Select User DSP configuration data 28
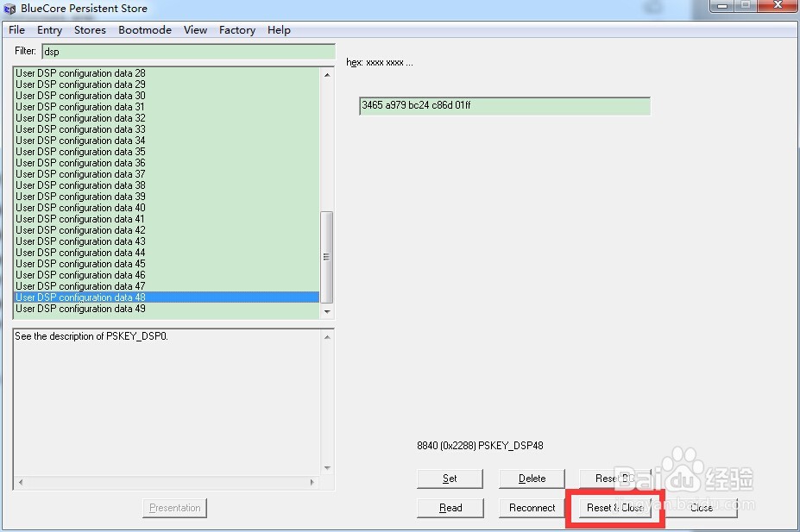Screen dimensions: 800x532 click(x=167, y=73)
